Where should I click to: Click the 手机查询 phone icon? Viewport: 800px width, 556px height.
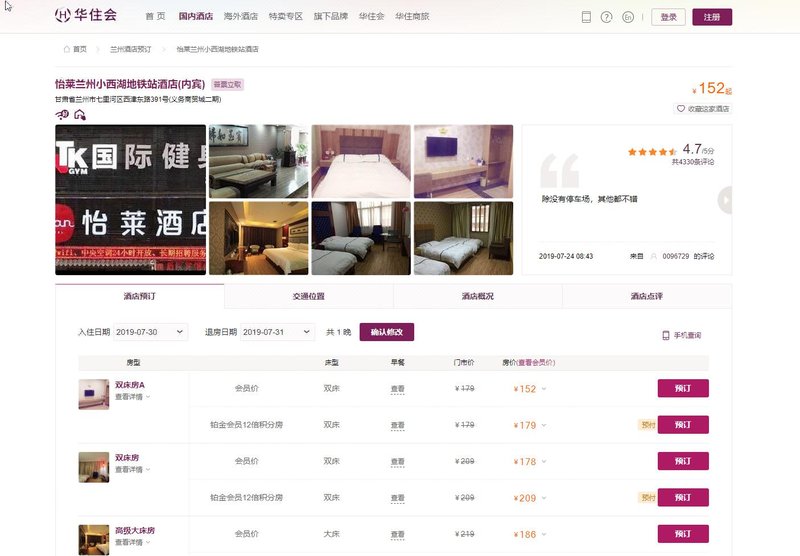click(x=666, y=336)
